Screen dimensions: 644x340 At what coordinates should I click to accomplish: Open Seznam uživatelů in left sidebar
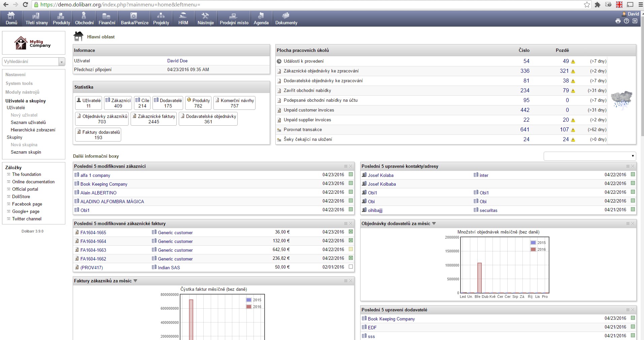coord(28,122)
